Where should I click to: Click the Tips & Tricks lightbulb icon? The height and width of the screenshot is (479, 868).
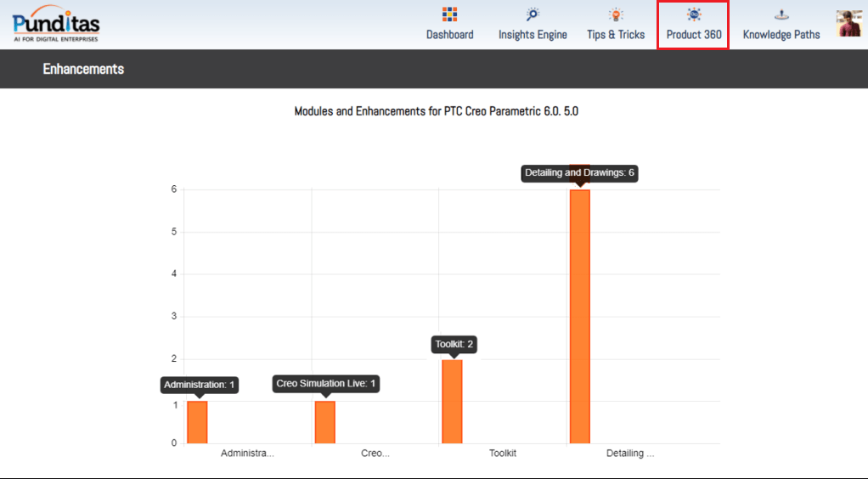coord(616,14)
